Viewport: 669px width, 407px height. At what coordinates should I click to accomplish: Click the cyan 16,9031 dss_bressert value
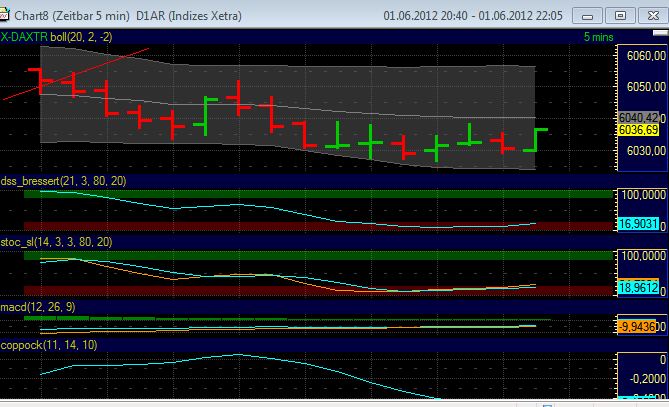pyautogui.click(x=638, y=224)
